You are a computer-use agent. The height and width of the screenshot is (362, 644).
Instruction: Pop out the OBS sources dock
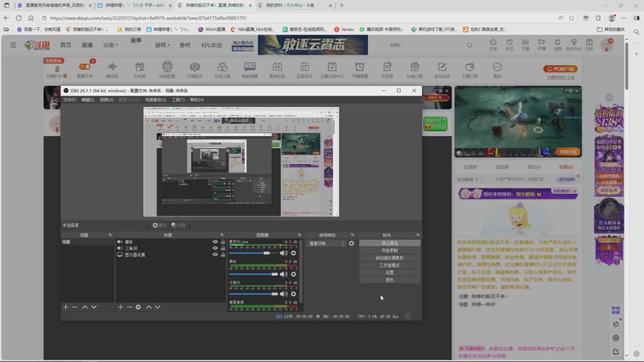pyautogui.click(x=222, y=235)
